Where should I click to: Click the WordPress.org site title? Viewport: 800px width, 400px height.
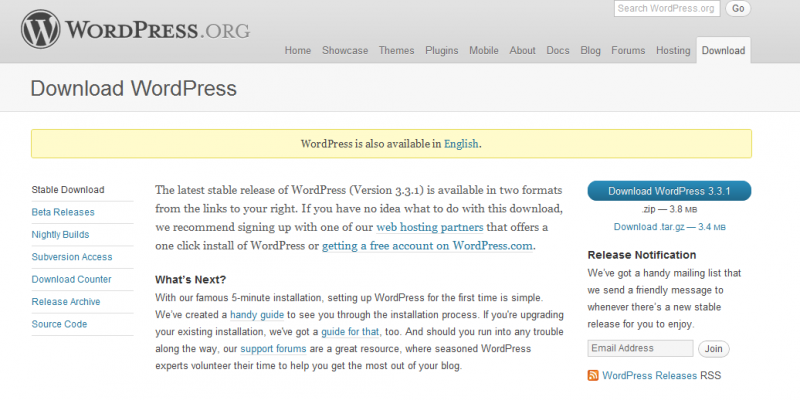click(x=158, y=30)
